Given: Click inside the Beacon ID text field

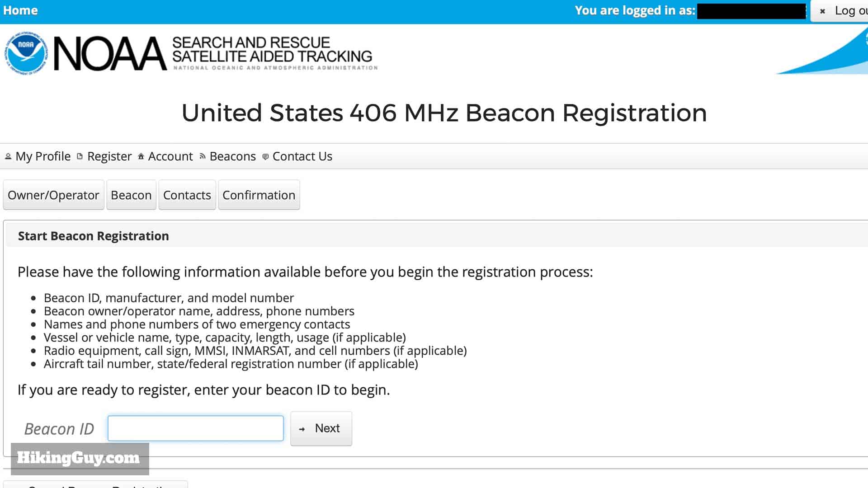Looking at the screenshot, I should 195,428.
